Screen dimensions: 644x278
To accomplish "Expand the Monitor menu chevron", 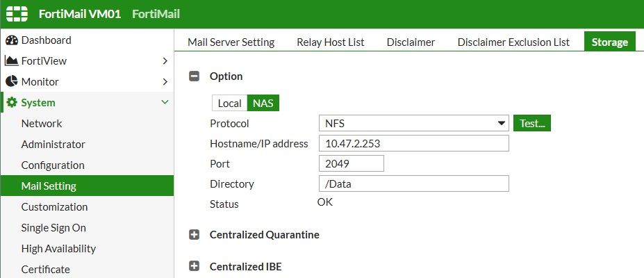I will tap(165, 82).
